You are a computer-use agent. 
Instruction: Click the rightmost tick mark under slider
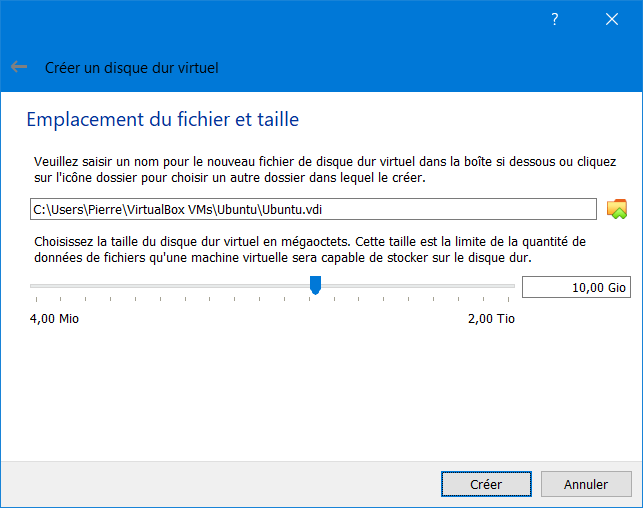508,299
